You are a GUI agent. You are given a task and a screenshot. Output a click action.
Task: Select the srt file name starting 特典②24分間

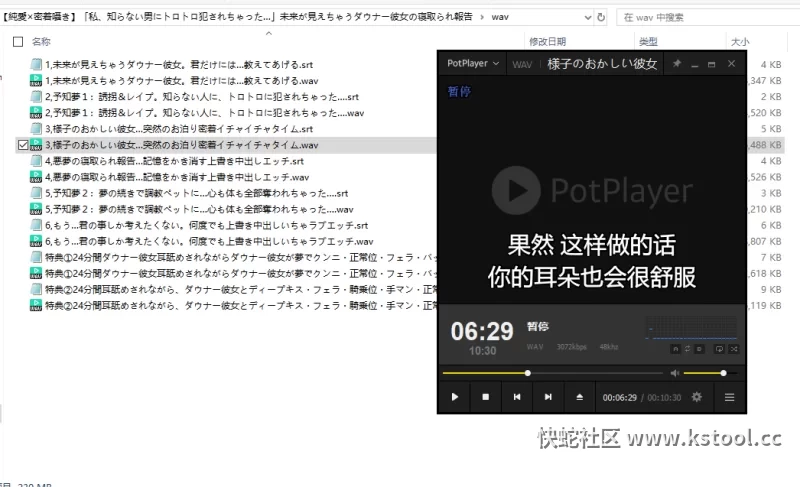pos(241,290)
